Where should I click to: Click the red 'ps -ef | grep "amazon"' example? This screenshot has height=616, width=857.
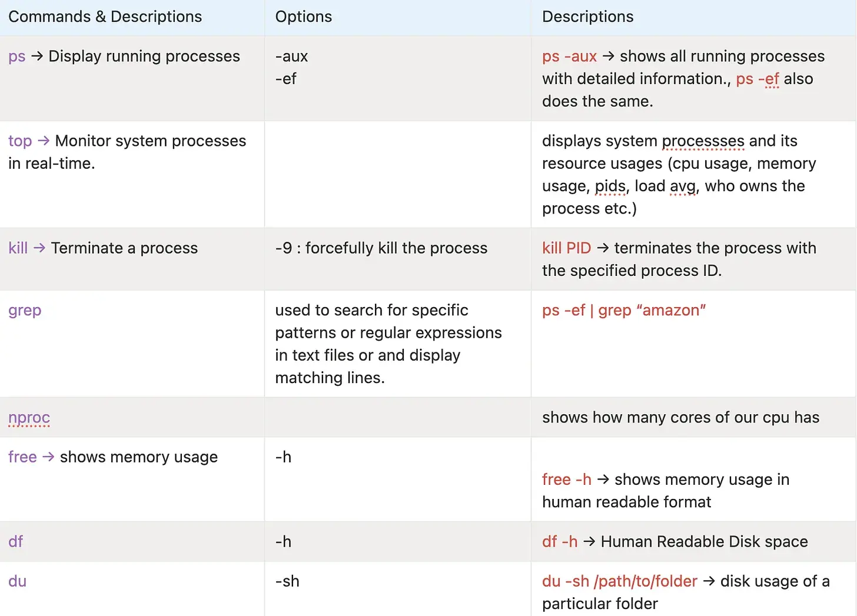point(624,311)
